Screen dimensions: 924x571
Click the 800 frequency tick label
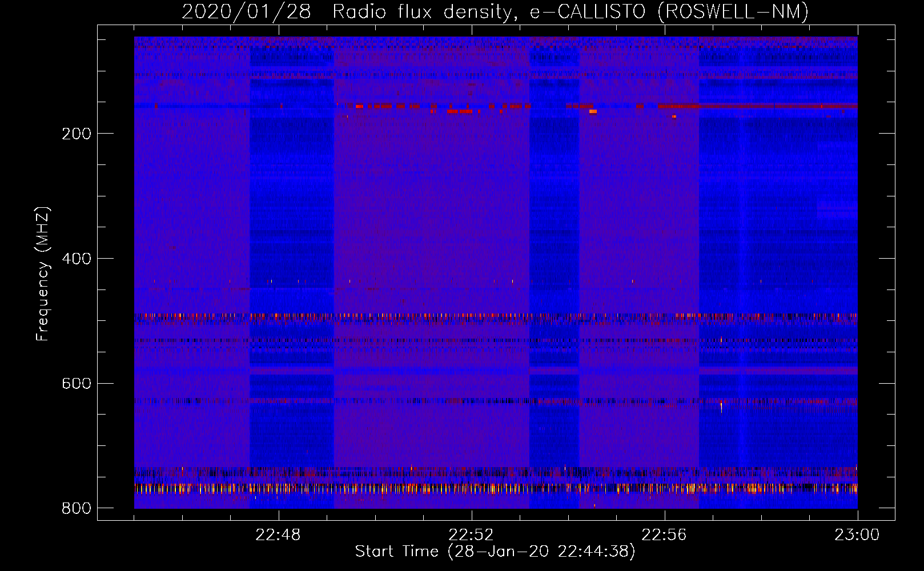[77, 508]
